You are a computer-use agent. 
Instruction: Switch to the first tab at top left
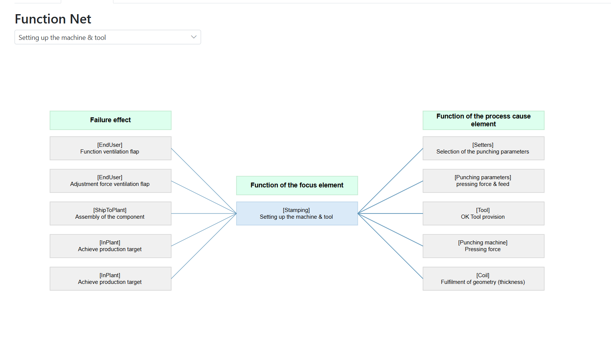(x=37, y=1)
